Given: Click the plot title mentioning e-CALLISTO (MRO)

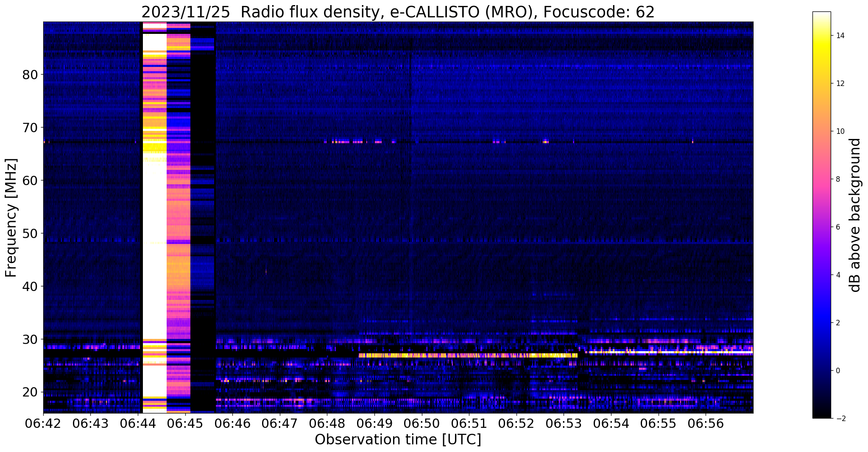Looking at the screenshot, I should pyautogui.click(x=398, y=12).
